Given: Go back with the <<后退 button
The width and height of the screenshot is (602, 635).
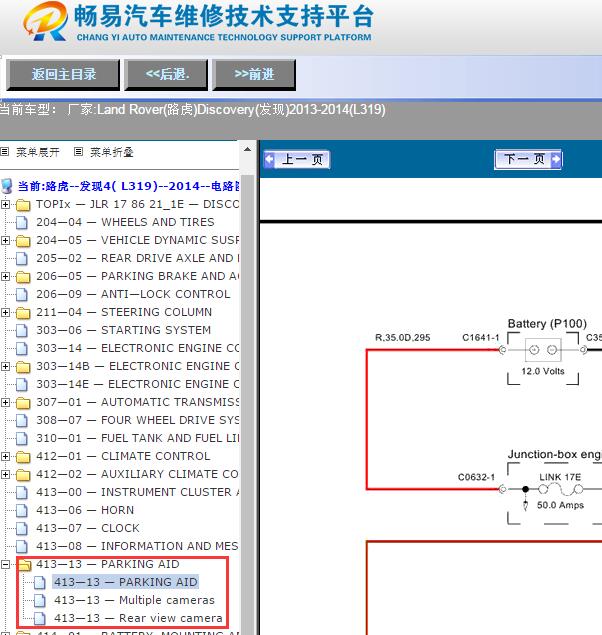Looking at the screenshot, I should [166, 75].
